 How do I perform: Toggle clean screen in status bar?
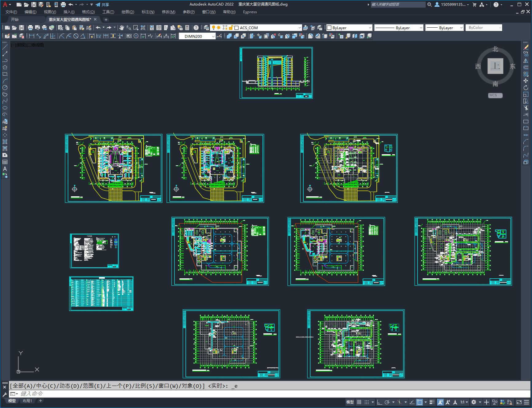pyautogui.click(x=519, y=402)
